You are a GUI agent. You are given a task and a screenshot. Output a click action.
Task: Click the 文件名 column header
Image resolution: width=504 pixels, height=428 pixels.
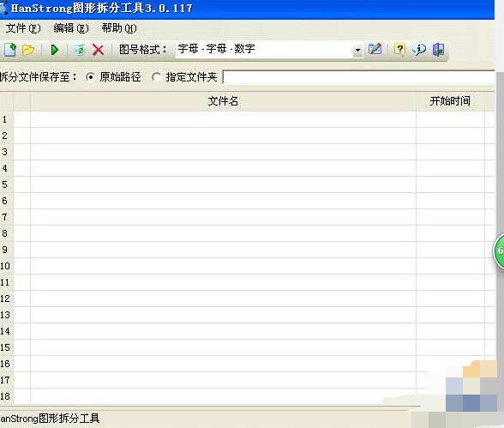tap(223, 101)
